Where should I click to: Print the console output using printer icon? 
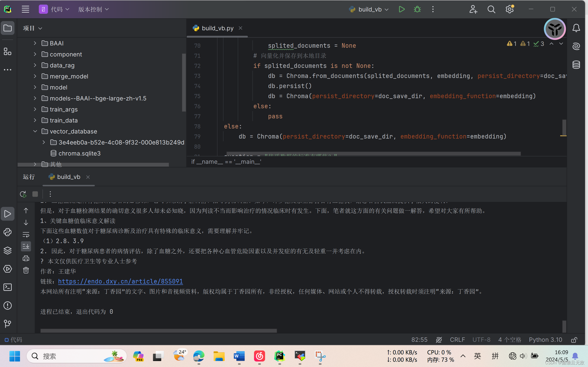coord(26,258)
